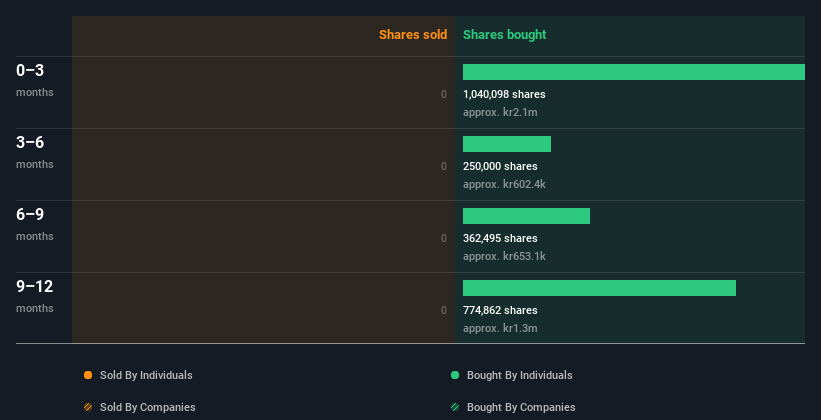Click the 6–9 months green bought bar

point(526,216)
